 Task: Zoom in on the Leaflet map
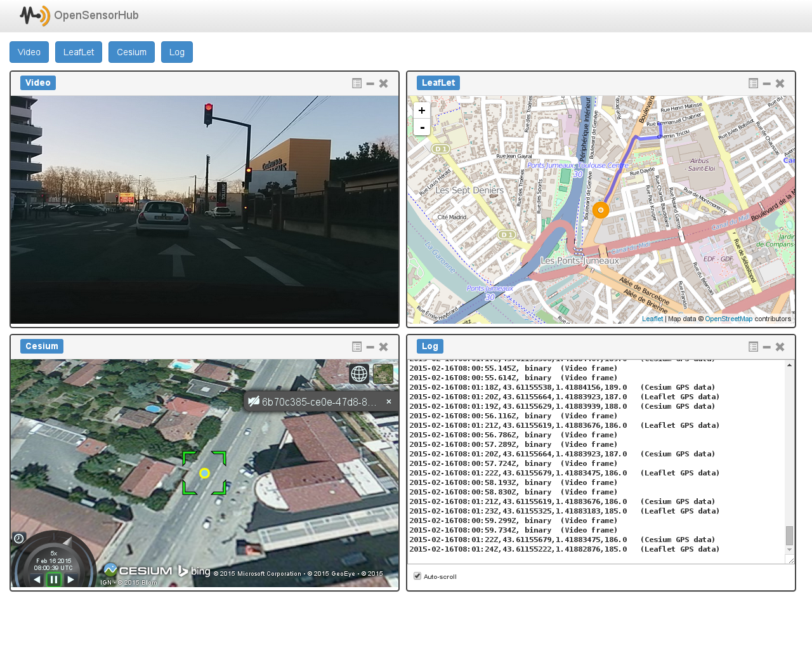[422, 110]
